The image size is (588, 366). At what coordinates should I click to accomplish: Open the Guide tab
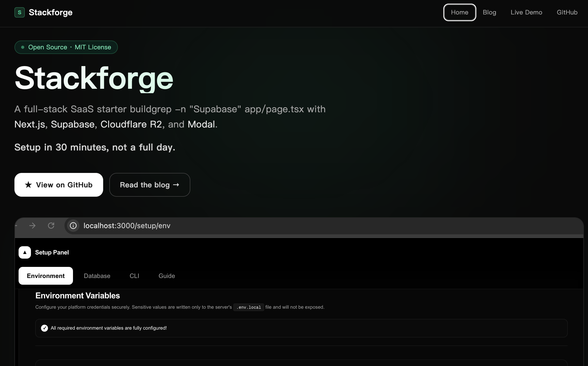167,276
